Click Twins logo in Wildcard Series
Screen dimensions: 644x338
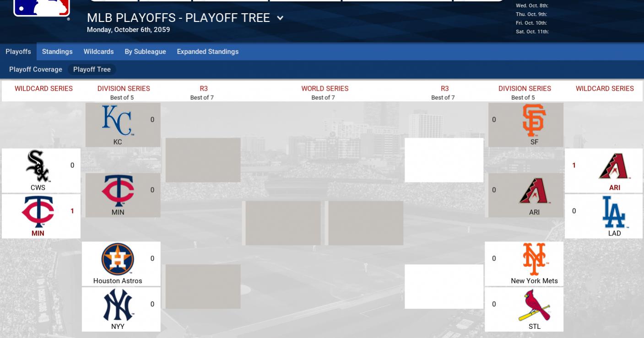pyautogui.click(x=38, y=212)
